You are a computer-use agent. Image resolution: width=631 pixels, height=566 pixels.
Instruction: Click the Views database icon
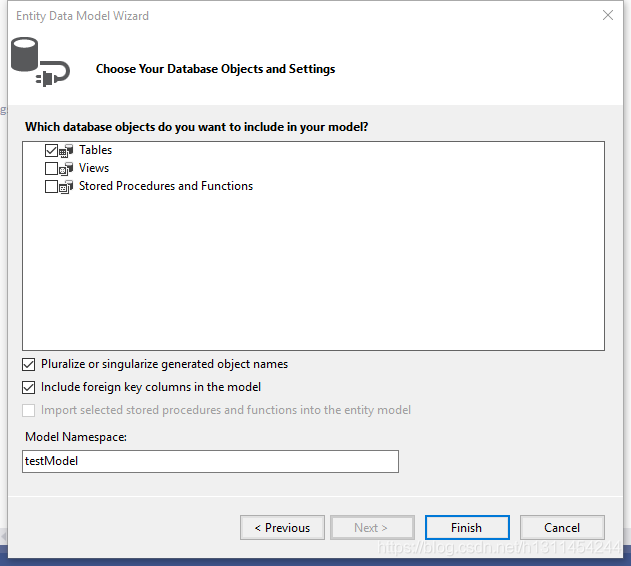(x=66, y=169)
